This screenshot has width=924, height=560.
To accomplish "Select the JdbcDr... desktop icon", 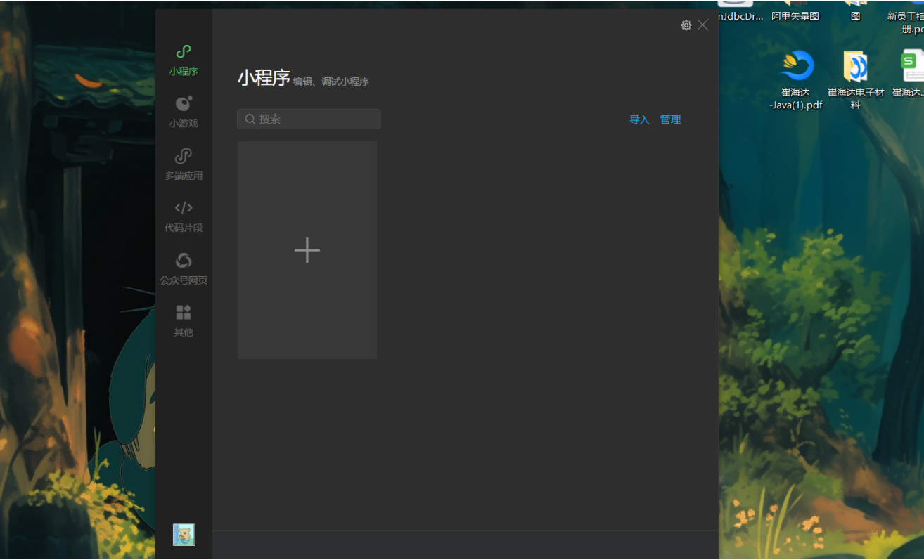I will point(740,12).
